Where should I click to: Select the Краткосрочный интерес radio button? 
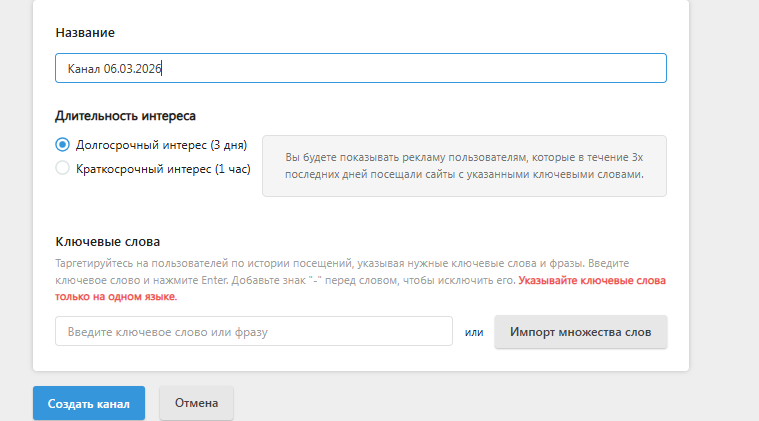[x=63, y=169]
